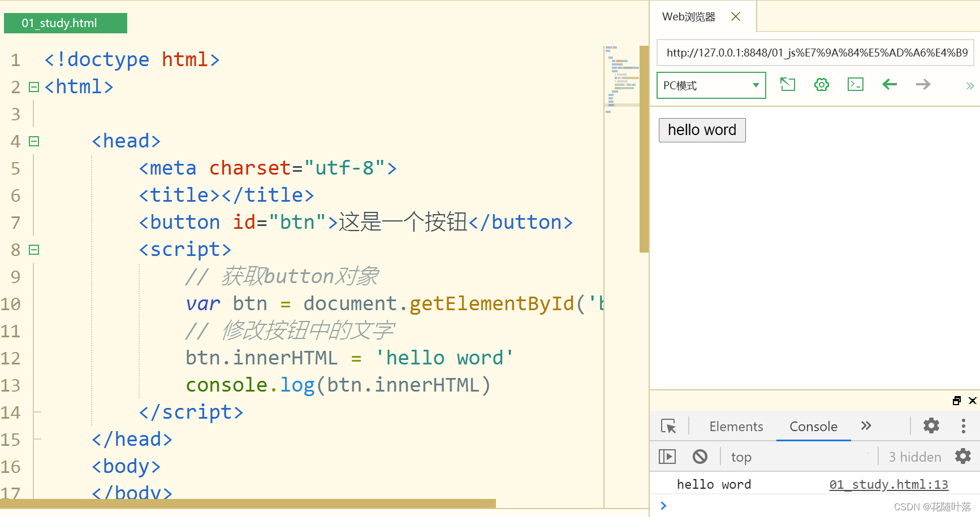Viewport: 980px width, 517px height.
Task: Click the opening body tag on line 16
Action: pos(126,466)
